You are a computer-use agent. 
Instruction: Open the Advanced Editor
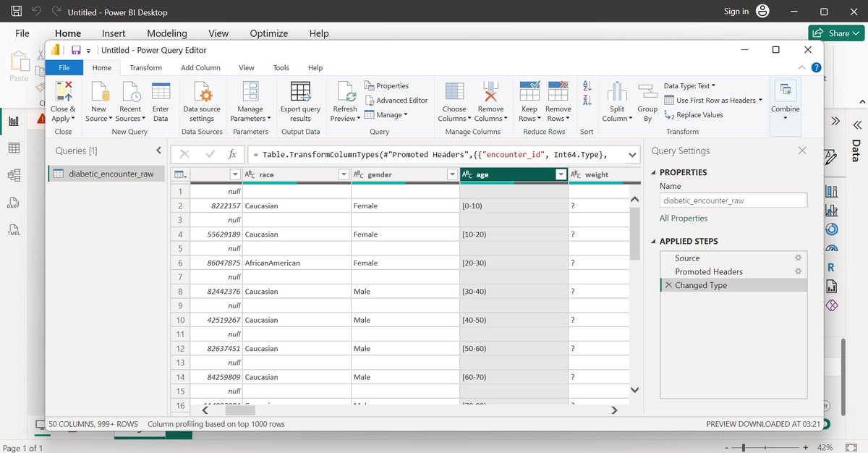[x=396, y=101]
